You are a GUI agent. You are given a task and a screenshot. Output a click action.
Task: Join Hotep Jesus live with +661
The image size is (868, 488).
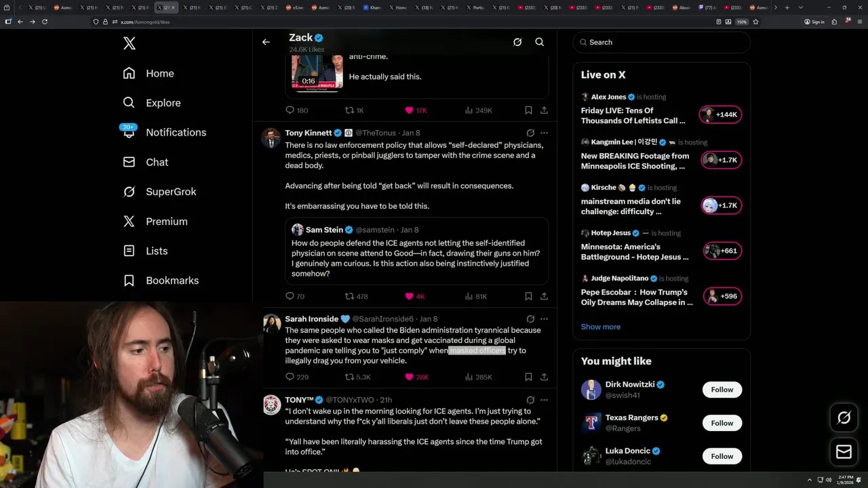[x=722, y=251]
